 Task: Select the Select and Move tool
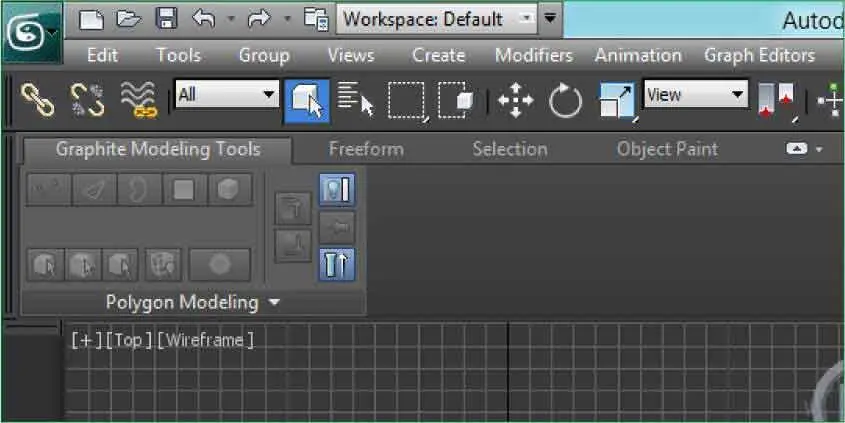516,100
